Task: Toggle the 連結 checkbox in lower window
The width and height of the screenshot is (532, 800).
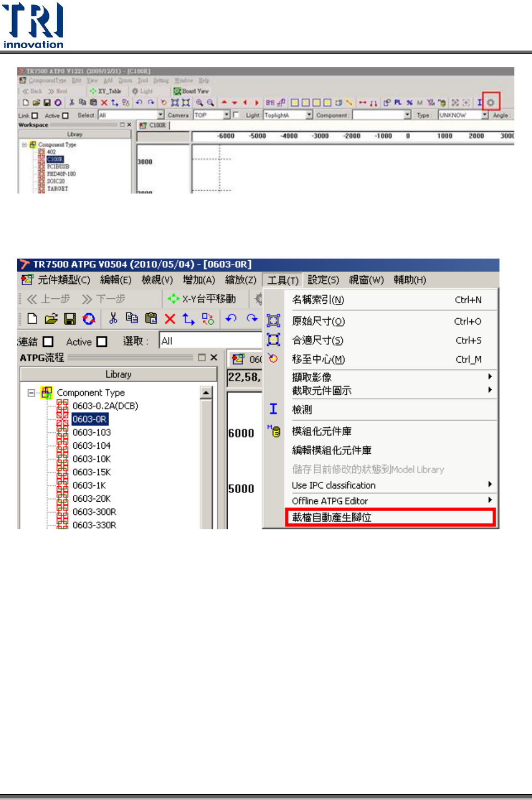Action: coord(48,342)
